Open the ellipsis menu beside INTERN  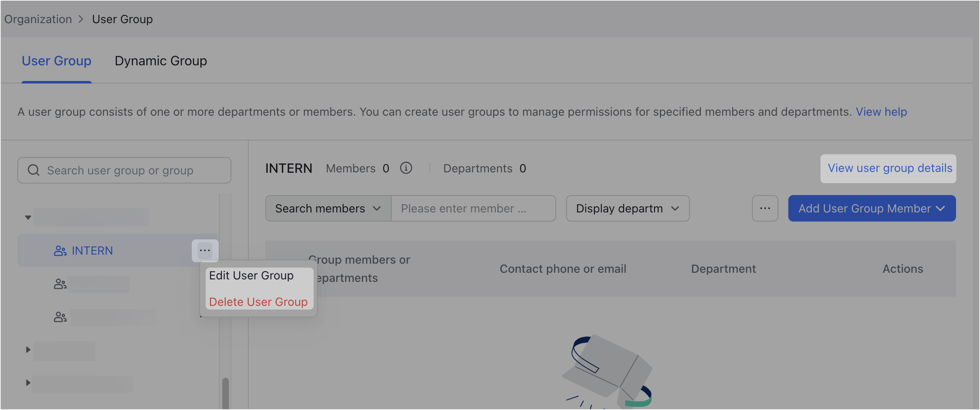point(205,250)
